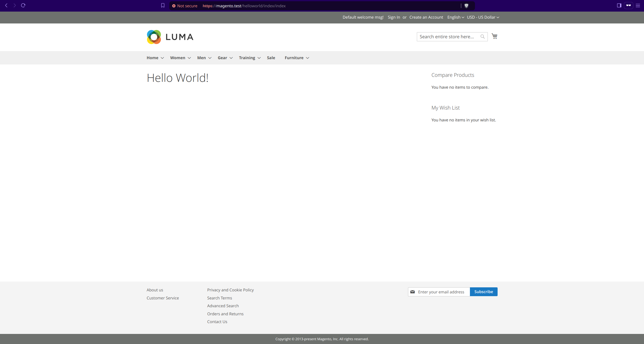644x344 pixels.
Task: Expand the English language dropdown
Action: pos(456,17)
